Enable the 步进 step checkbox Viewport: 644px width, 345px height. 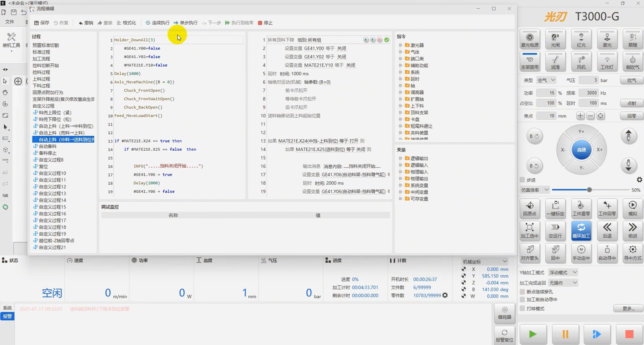[x=522, y=180]
